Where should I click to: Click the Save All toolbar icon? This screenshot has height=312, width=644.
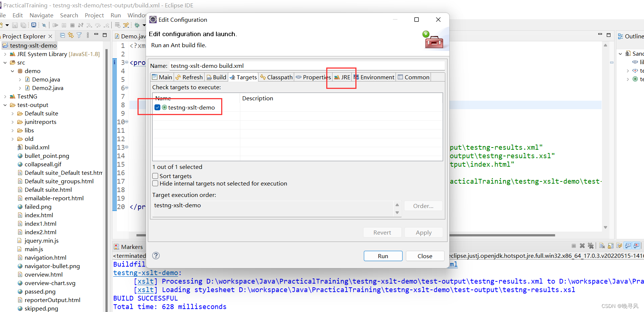point(23,25)
